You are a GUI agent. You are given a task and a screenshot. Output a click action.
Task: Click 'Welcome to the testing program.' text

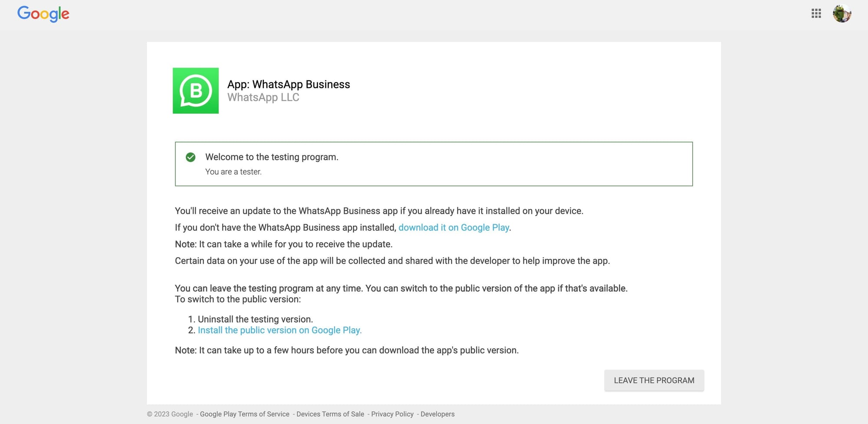pyautogui.click(x=272, y=157)
